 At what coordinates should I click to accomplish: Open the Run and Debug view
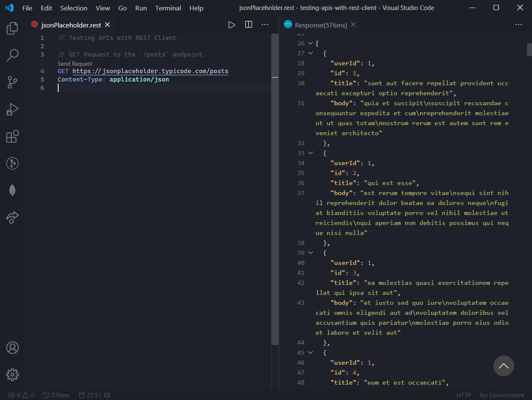[12, 109]
